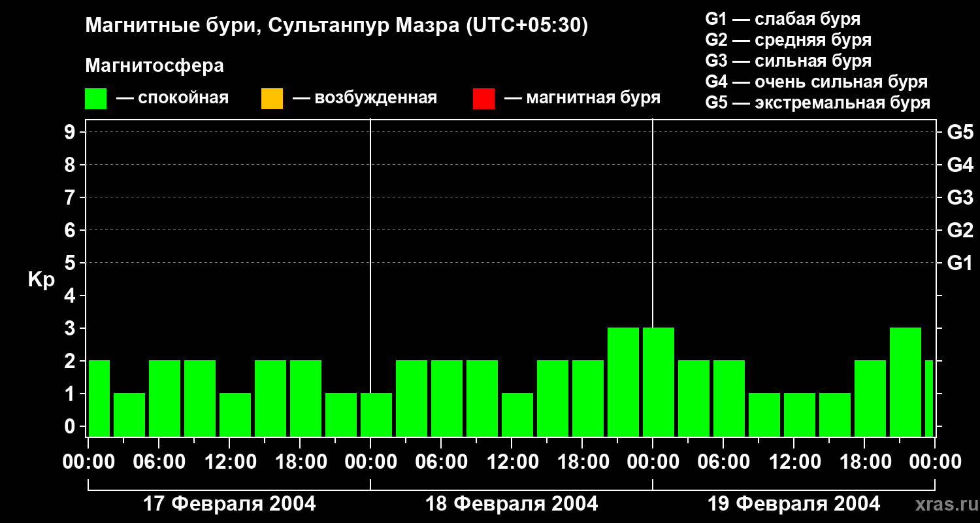Click the «17 Февраля 2004» date label
This screenshot has width=980, height=523.
(x=229, y=504)
